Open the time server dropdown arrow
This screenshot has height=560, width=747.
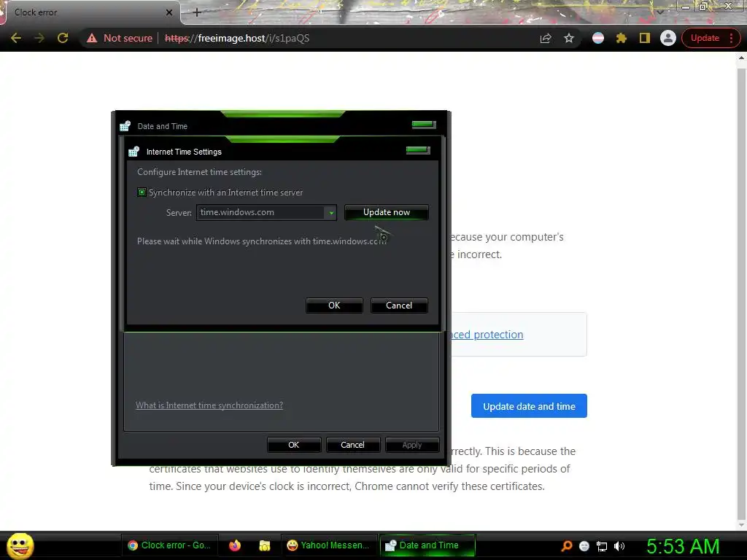click(330, 213)
